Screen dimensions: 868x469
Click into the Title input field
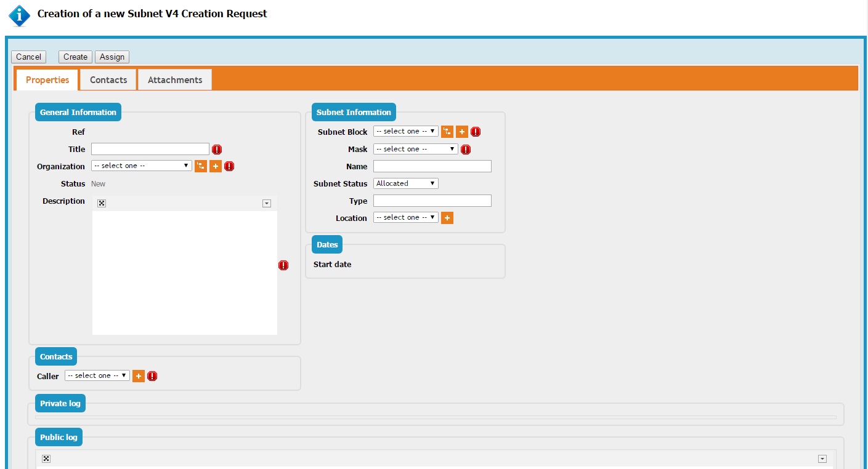pos(150,149)
